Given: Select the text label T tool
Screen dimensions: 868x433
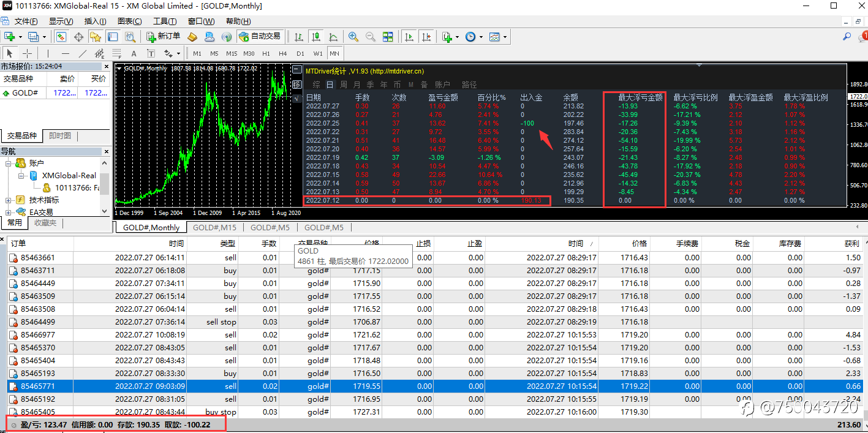Looking at the screenshot, I should click(x=151, y=53).
